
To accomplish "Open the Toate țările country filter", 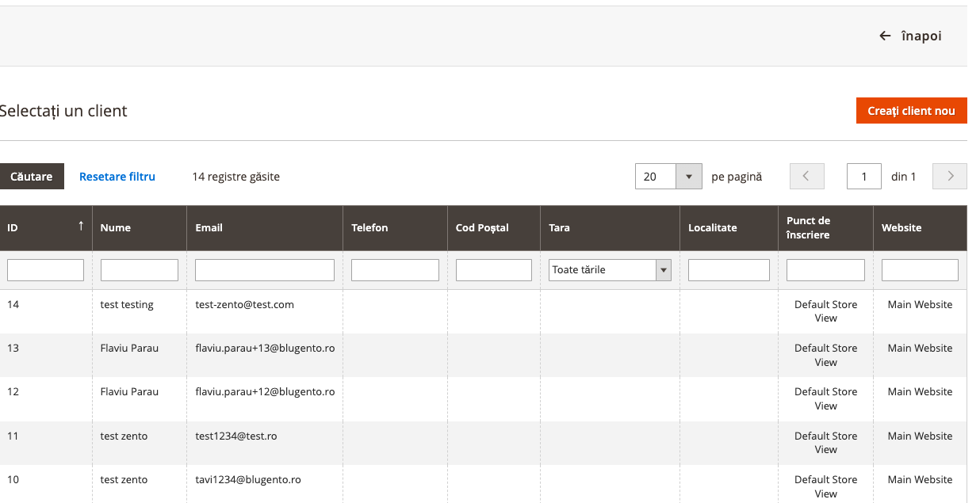I will (610, 270).
